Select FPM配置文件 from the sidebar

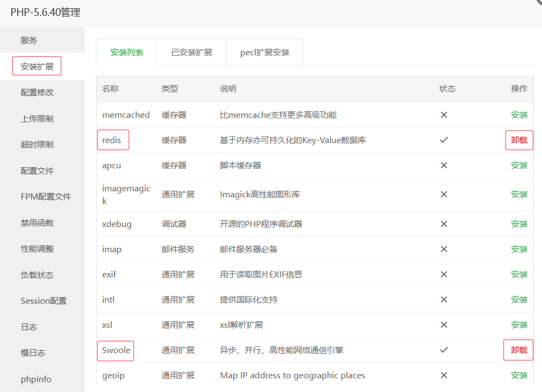coord(46,196)
